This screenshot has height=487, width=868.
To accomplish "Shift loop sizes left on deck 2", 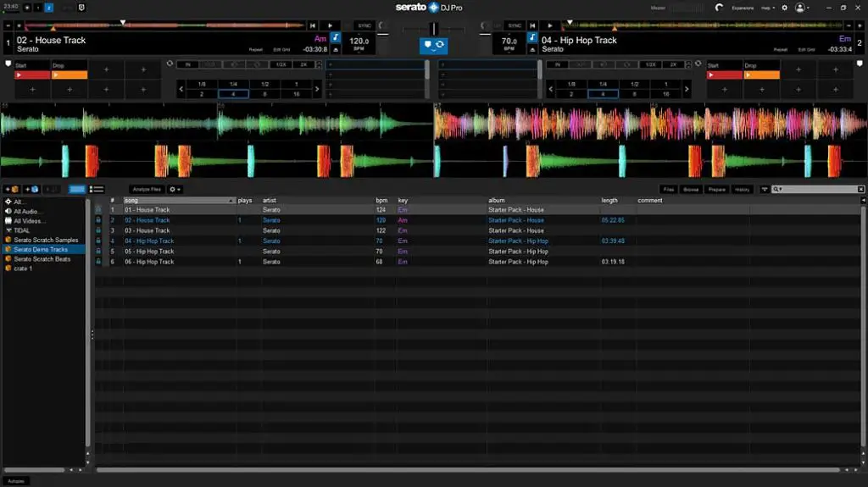I will pyautogui.click(x=550, y=89).
